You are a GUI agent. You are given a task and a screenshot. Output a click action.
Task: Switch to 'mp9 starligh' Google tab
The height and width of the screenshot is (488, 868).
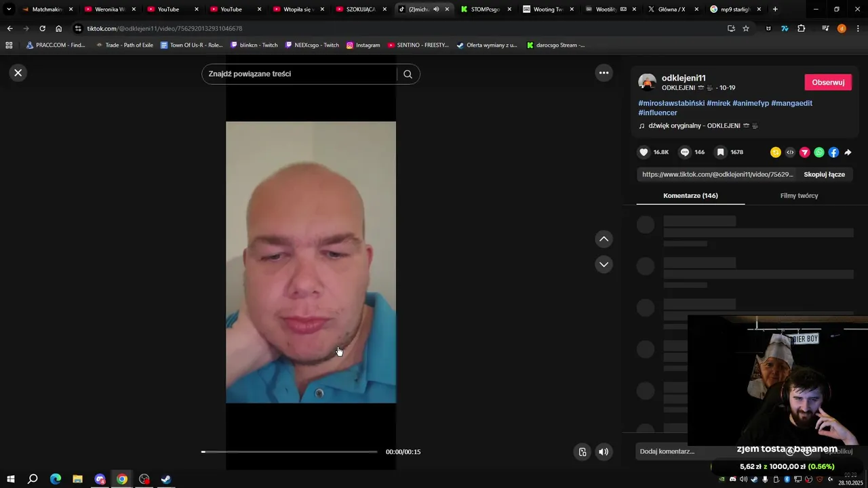pyautogui.click(x=734, y=9)
